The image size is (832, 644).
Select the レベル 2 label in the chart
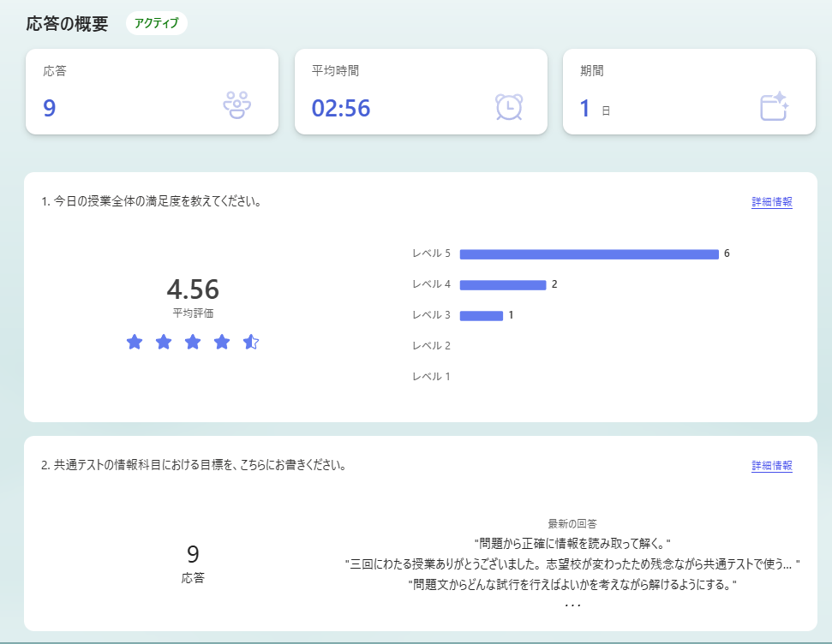(431, 346)
